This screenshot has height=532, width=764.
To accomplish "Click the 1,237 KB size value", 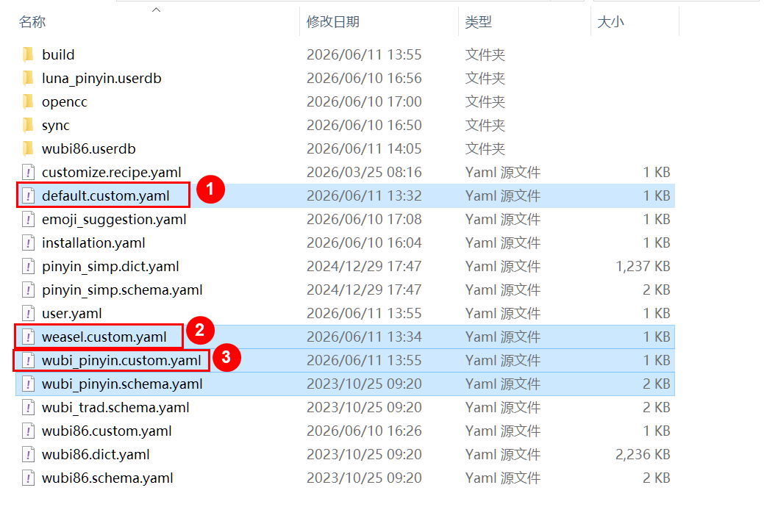I will (x=643, y=266).
